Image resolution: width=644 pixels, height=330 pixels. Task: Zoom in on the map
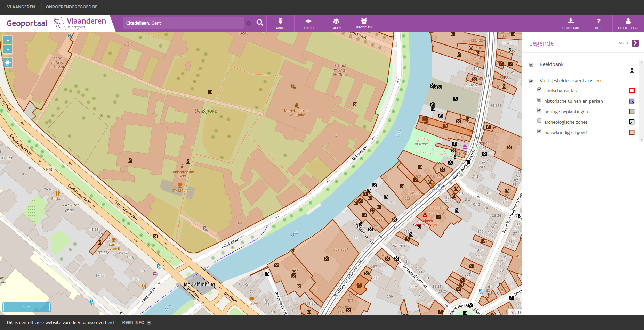coord(8,40)
